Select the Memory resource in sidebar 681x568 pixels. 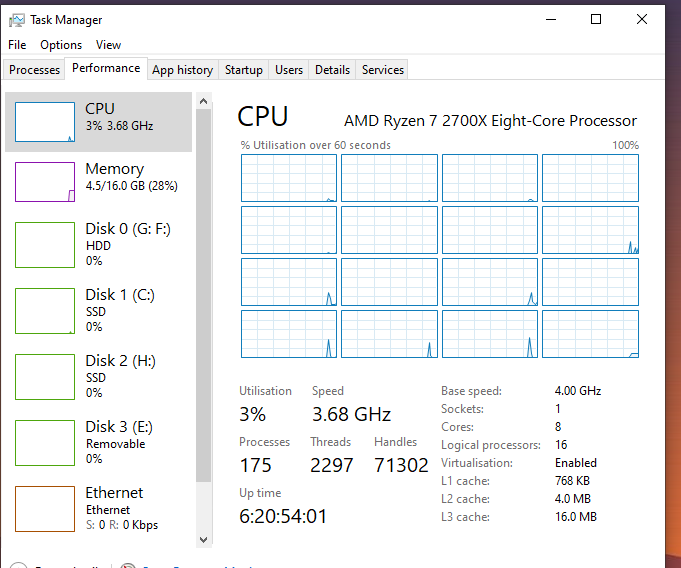(99, 182)
